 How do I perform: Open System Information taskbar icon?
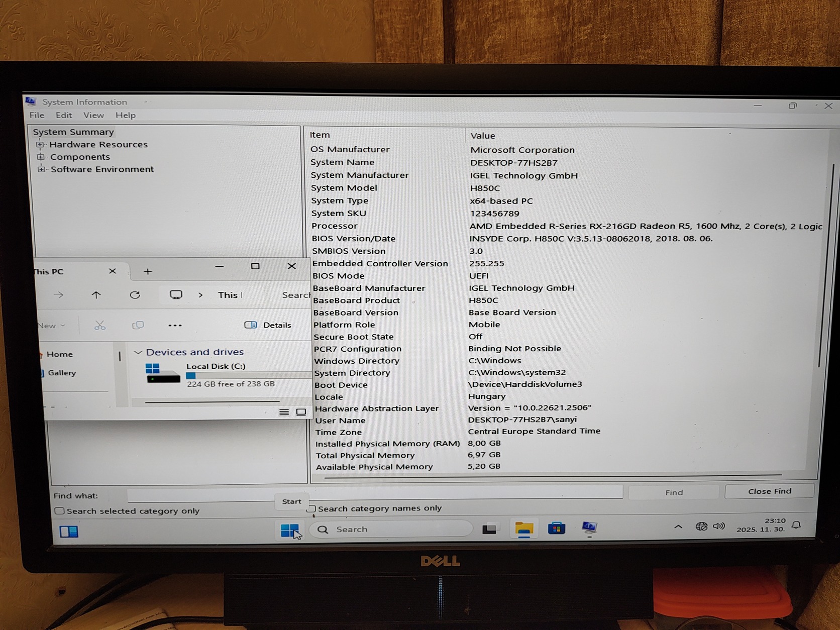tap(589, 527)
